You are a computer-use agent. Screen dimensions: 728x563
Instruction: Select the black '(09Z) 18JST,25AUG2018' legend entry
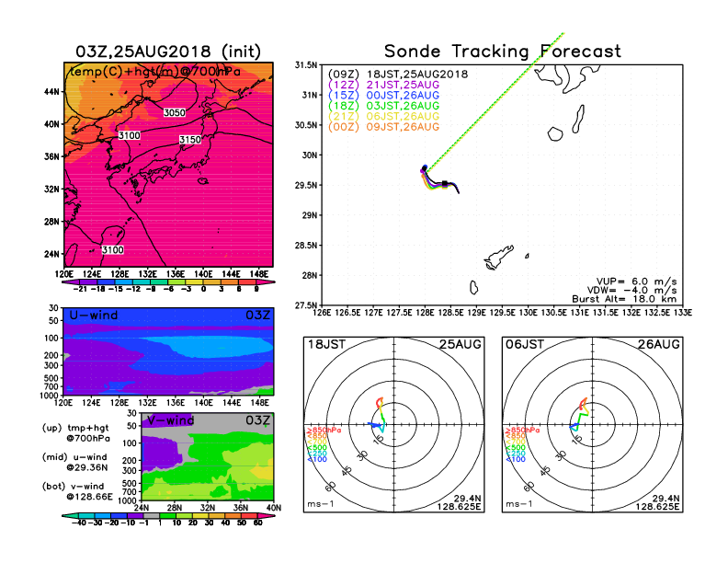pyautogui.click(x=398, y=75)
